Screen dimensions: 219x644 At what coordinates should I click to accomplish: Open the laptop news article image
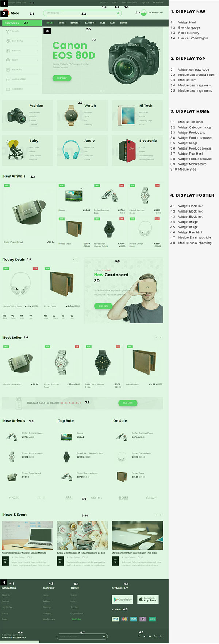[27, 535]
